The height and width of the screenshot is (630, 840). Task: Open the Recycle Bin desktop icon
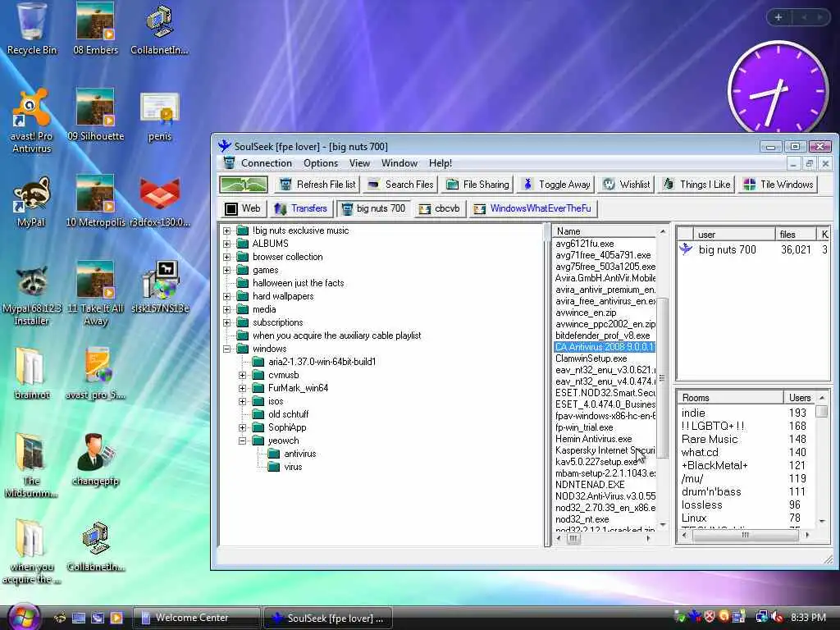tap(32, 28)
